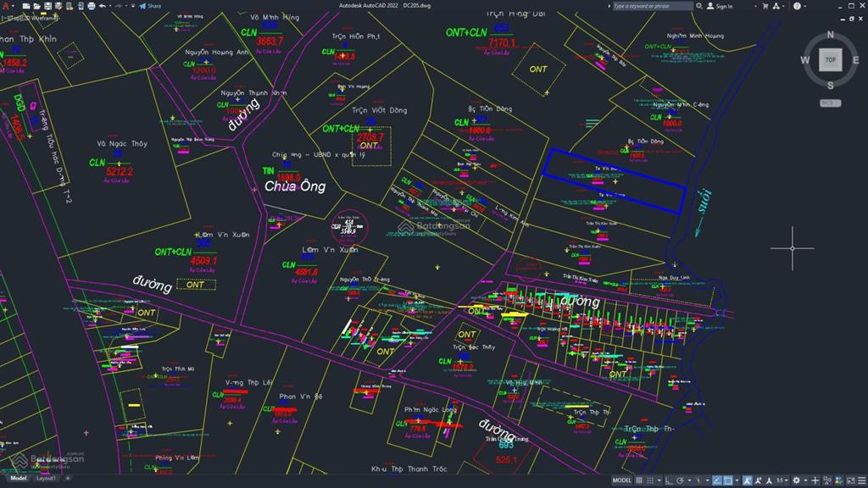Click Save to Web & Mobile icon
868x488 pixels.
tap(81, 6)
